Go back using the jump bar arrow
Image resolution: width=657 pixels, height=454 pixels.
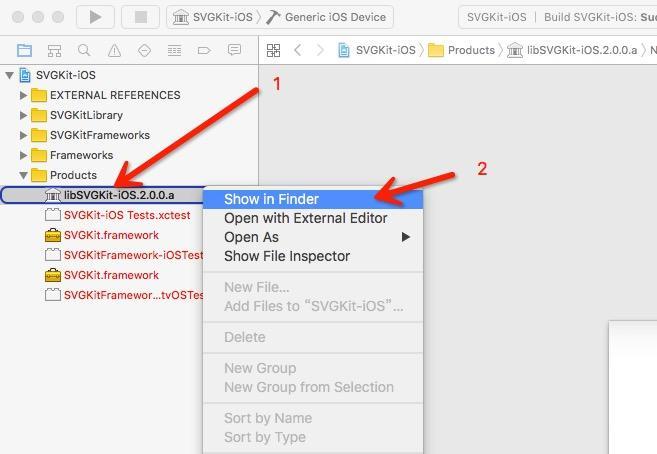click(x=297, y=50)
